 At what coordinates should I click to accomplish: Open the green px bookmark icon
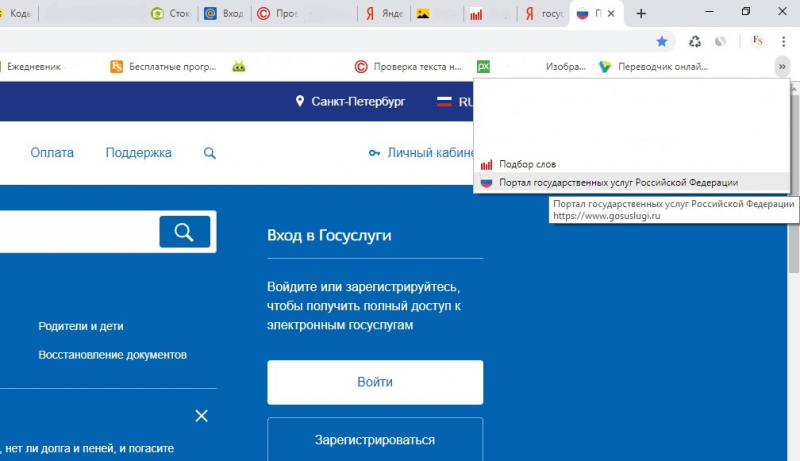483,66
